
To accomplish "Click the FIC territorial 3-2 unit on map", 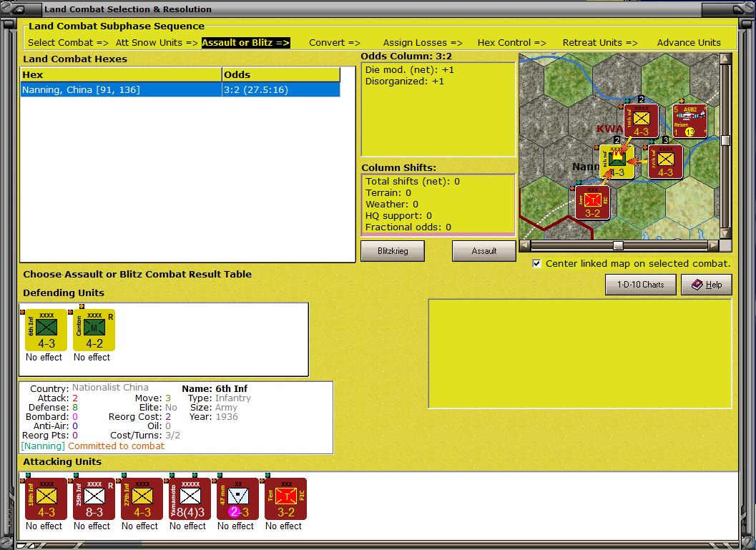I will tap(592, 203).
